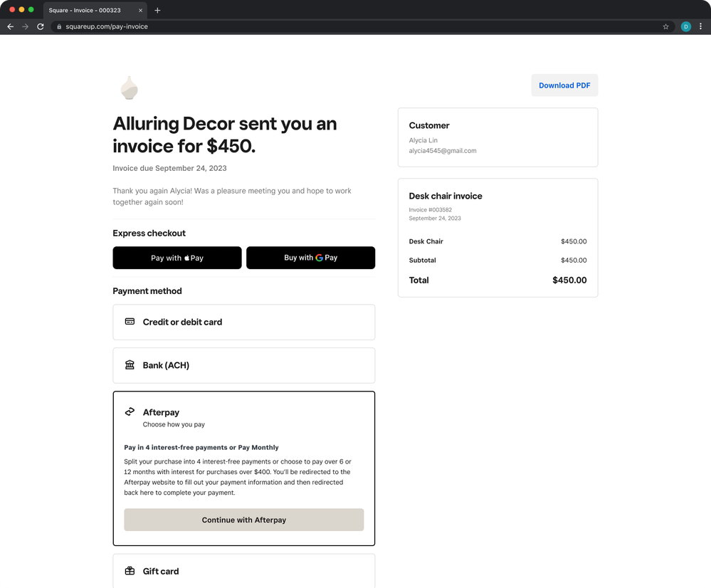Click the lock icon in address bar

pos(59,26)
